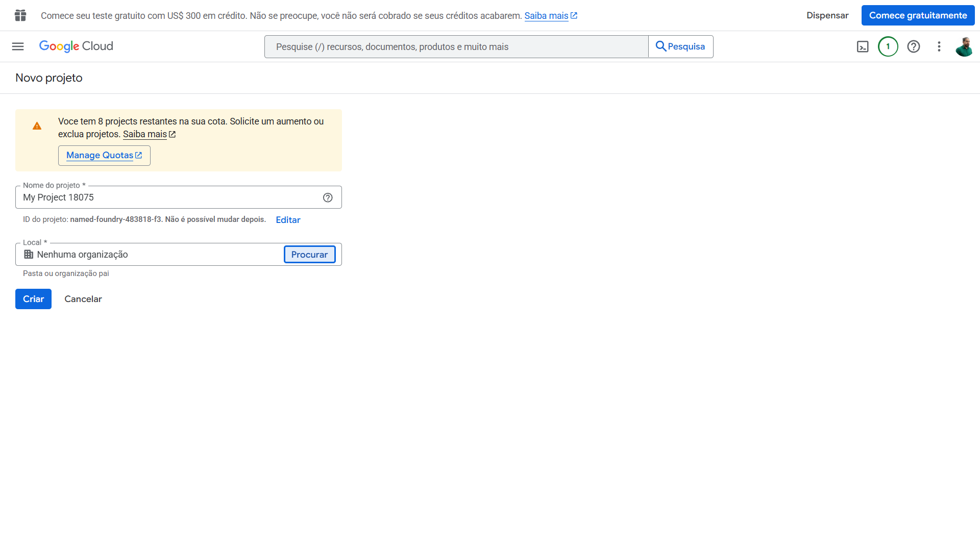Viewport: 980px width, 551px height.
Task: Click Procurar to browse organizations
Action: click(x=309, y=254)
